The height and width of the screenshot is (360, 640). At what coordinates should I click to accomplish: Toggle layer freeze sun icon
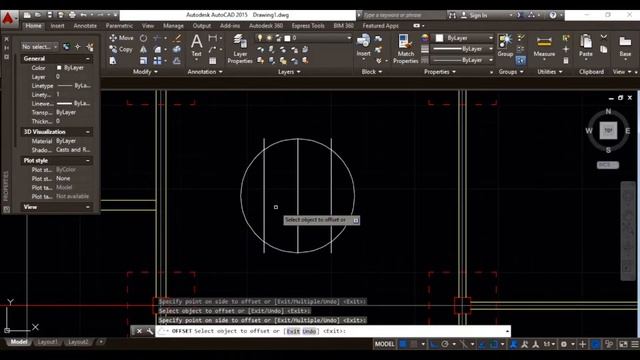click(269, 38)
